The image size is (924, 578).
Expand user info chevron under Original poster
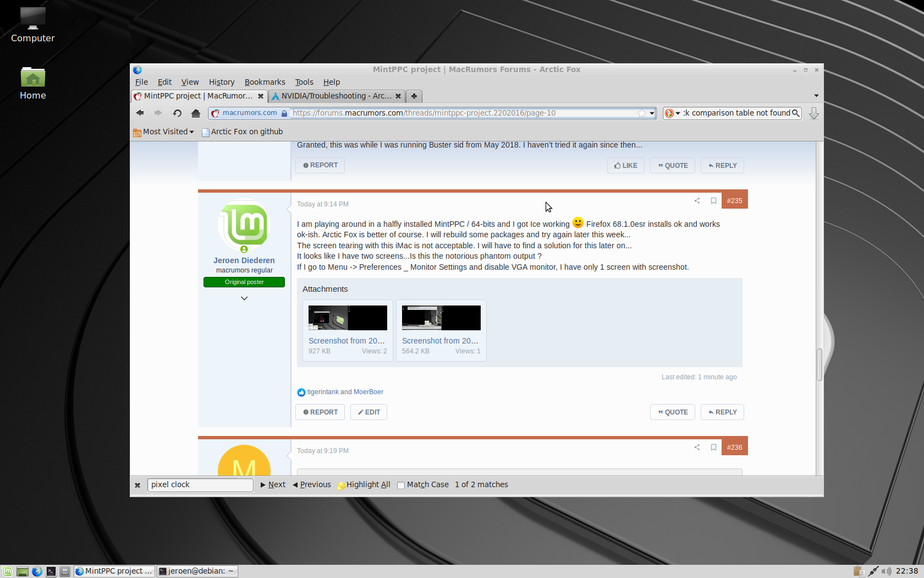pyautogui.click(x=244, y=298)
